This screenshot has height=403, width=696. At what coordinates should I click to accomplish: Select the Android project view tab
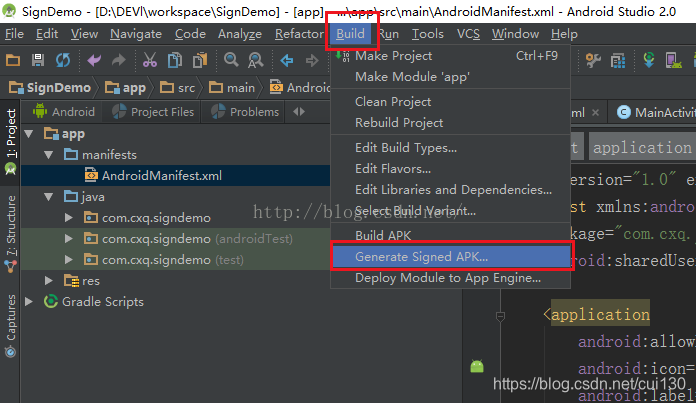point(64,112)
